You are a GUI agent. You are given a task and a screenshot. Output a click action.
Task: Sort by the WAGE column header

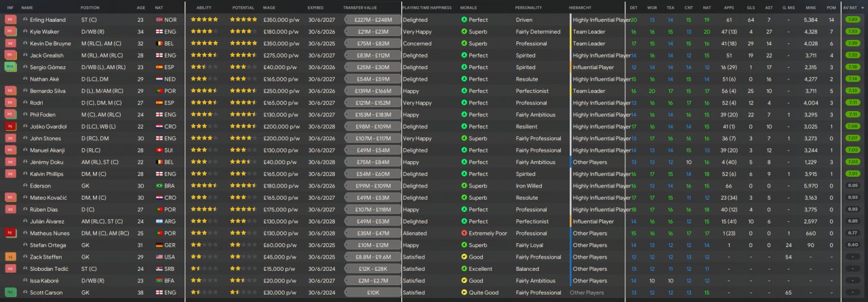269,7
